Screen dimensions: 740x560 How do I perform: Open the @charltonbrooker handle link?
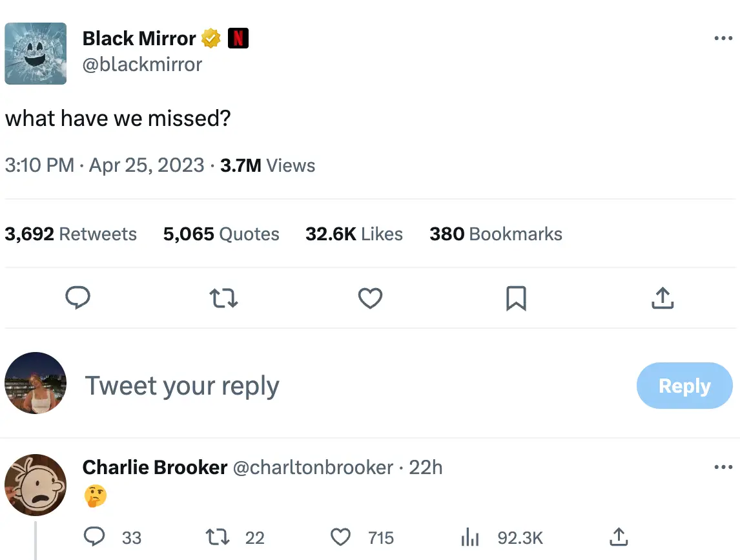point(313,467)
